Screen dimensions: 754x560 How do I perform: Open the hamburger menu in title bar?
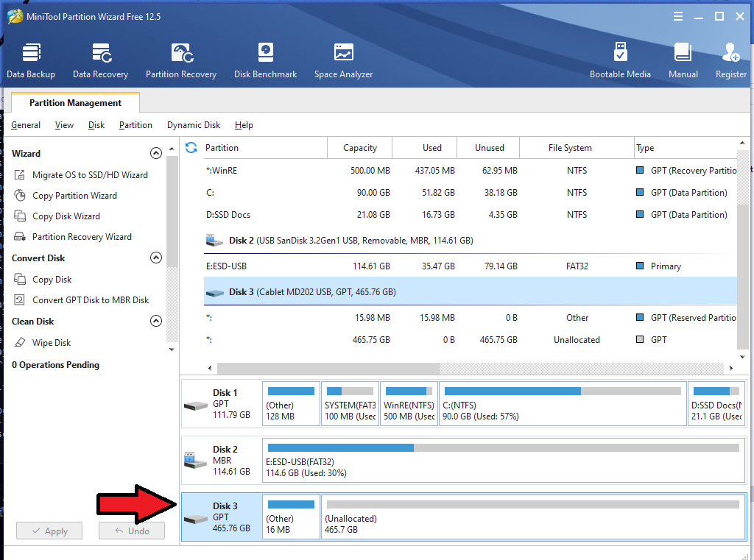(x=678, y=16)
